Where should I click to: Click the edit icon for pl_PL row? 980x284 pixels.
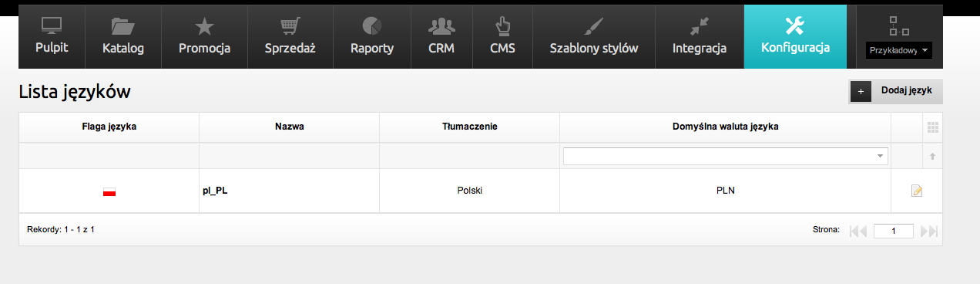916,191
